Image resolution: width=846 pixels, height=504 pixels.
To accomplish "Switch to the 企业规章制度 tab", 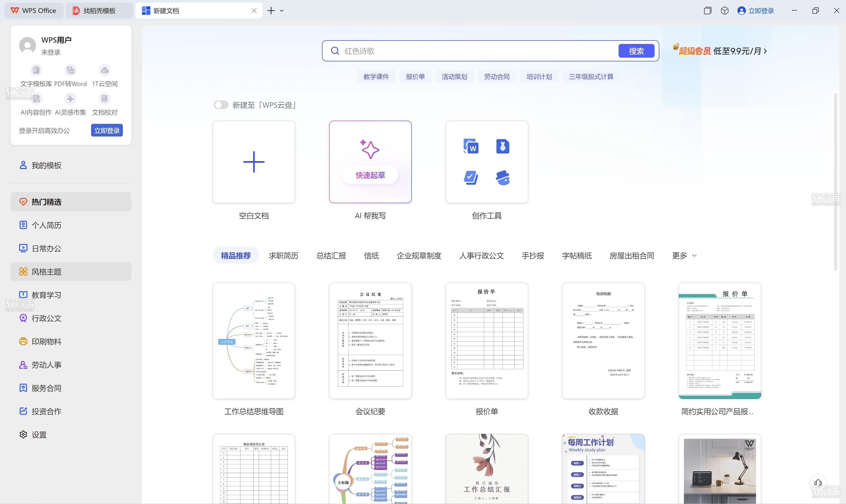I will [x=419, y=255].
